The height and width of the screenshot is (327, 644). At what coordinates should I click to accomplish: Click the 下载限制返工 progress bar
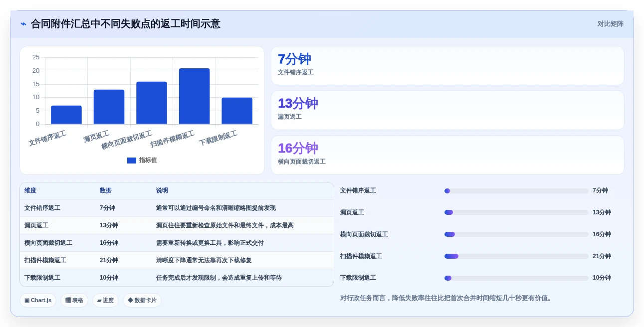click(x=516, y=278)
